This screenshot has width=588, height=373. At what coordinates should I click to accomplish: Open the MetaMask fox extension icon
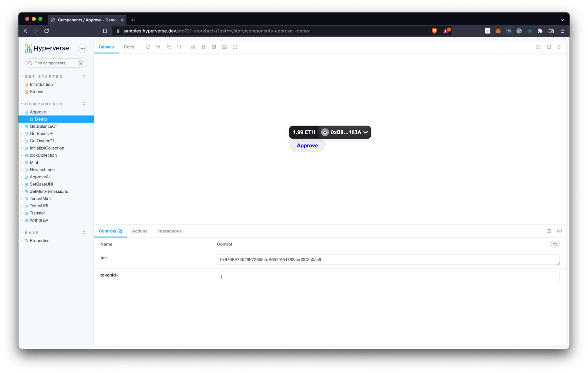coord(498,31)
